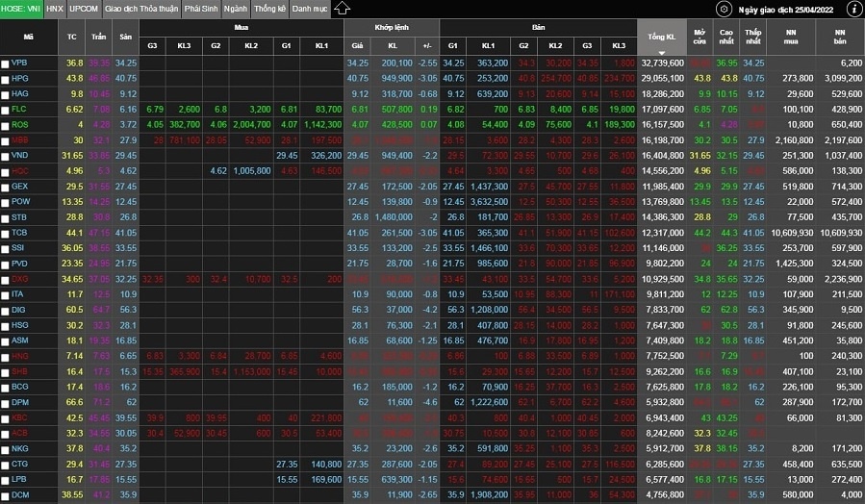Click the Mã column header
This screenshot has width=865, height=504.
pyautogui.click(x=28, y=36)
